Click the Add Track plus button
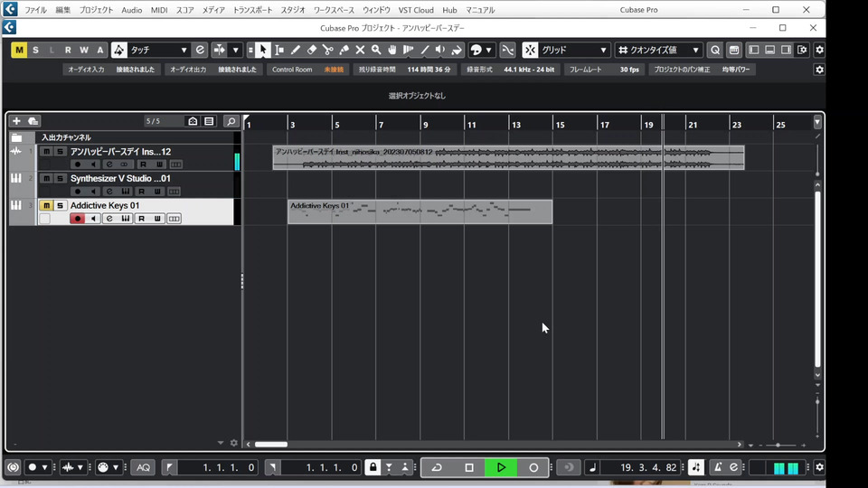This screenshot has width=868, height=488. pyautogui.click(x=16, y=121)
